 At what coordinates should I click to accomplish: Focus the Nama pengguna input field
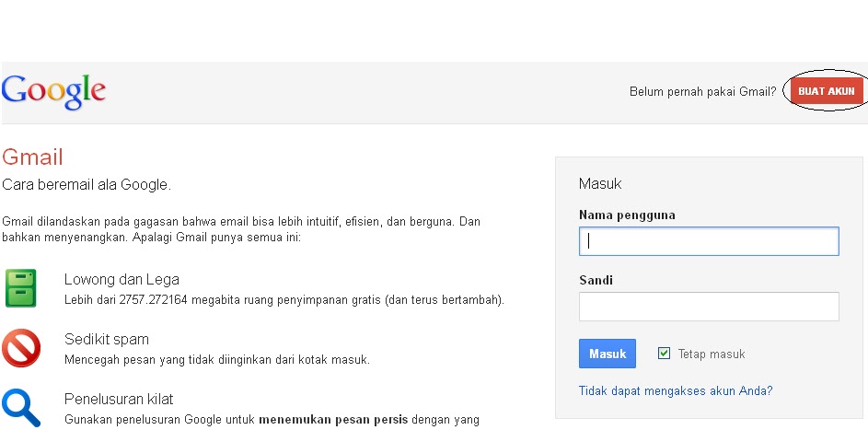(x=709, y=241)
